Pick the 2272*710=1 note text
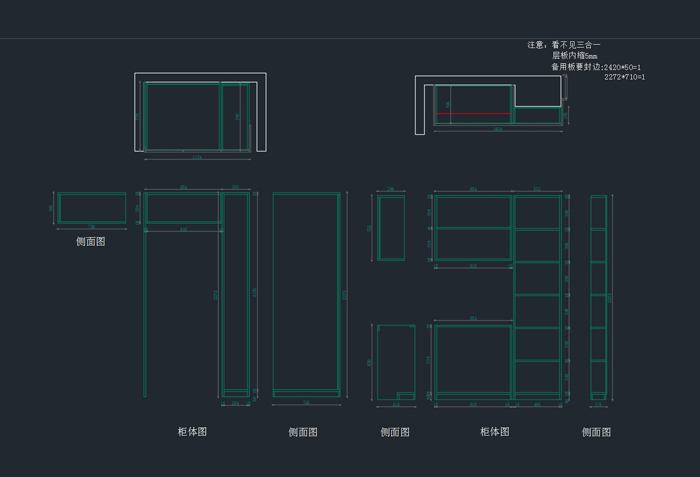The image size is (700, 477). 624,77
